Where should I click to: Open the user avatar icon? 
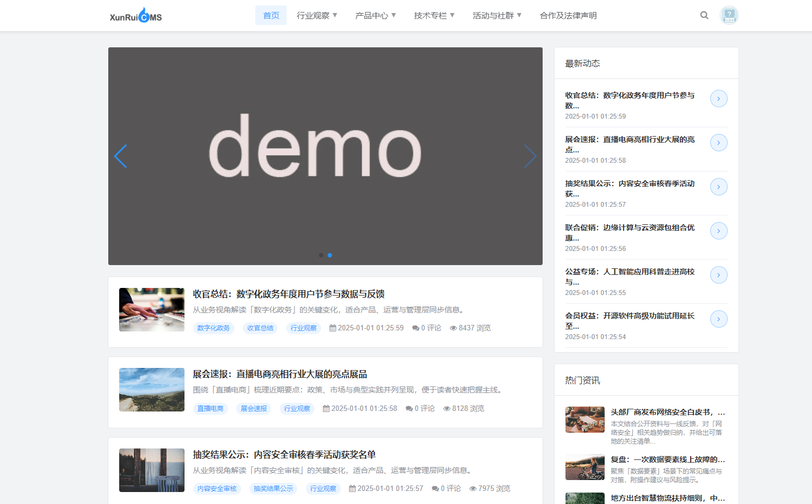pos(729,15)
